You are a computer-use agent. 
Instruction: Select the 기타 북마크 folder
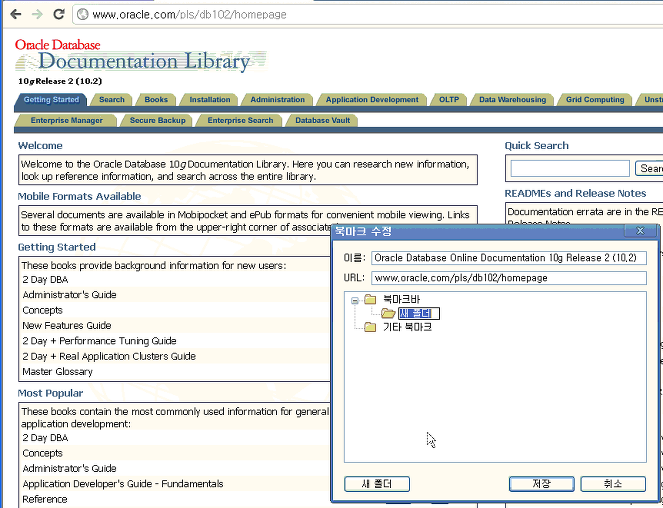[407, 327]
